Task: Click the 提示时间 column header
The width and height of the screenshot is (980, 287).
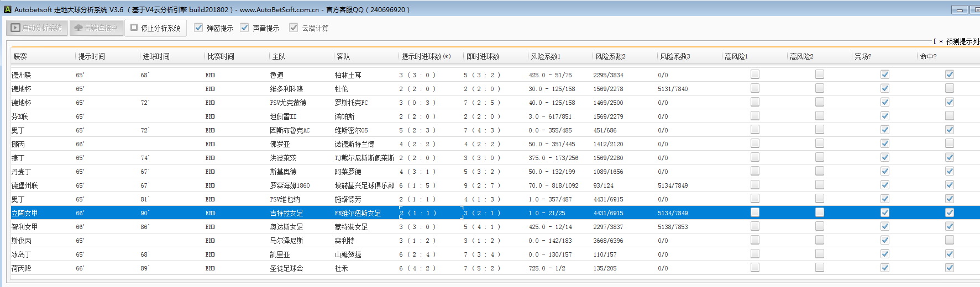Action: pyautogui.click(x=92, y=56)
